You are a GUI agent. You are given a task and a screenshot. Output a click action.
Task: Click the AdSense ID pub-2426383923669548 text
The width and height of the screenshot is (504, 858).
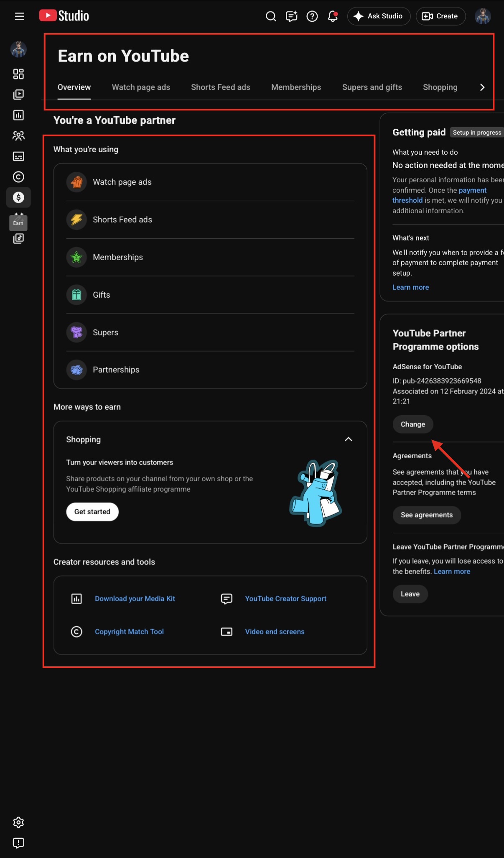437,381
